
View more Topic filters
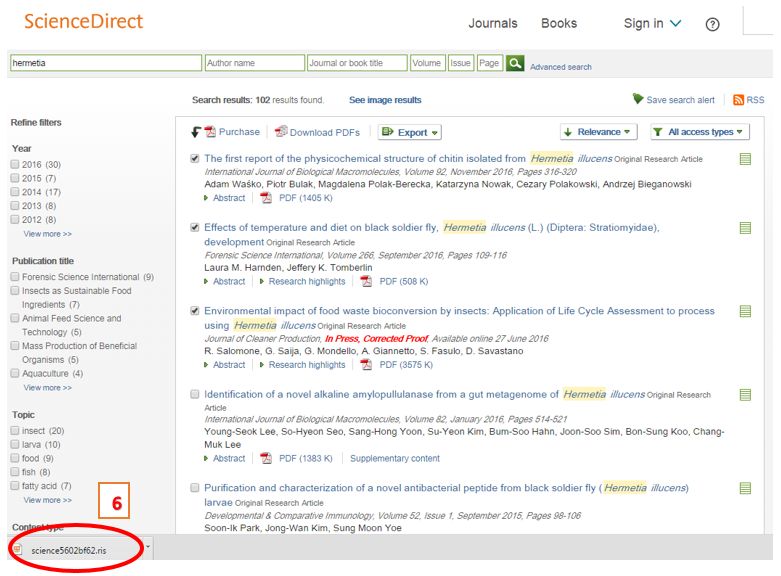click(x=47, y=500)
